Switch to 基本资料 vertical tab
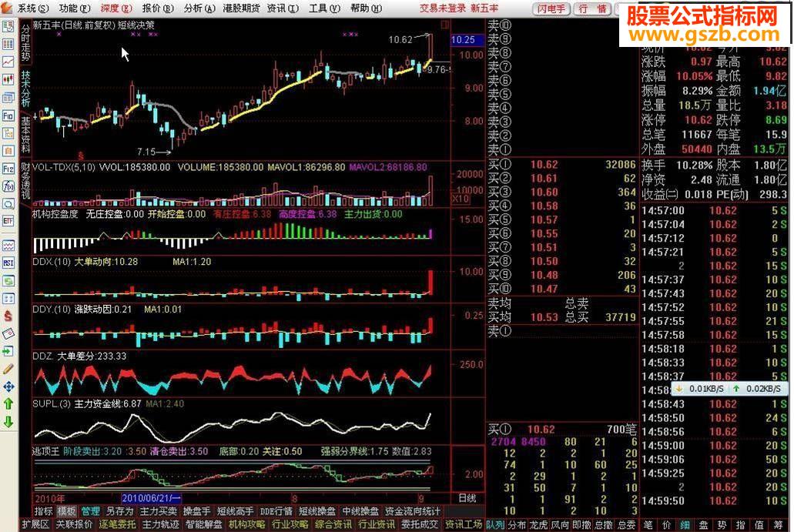Image resolution: width=794 pixels, height=532 pixels. 26,135
